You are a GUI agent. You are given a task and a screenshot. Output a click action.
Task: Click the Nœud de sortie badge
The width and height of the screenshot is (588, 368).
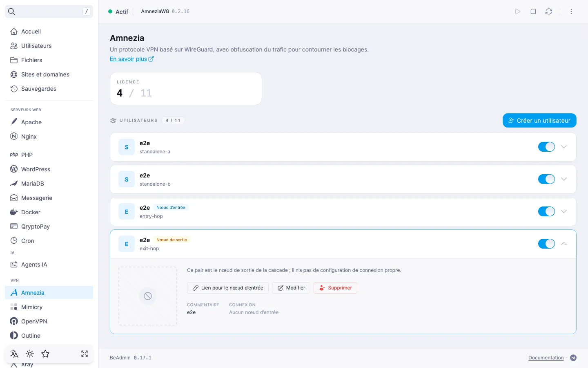(x=171, y=240)
